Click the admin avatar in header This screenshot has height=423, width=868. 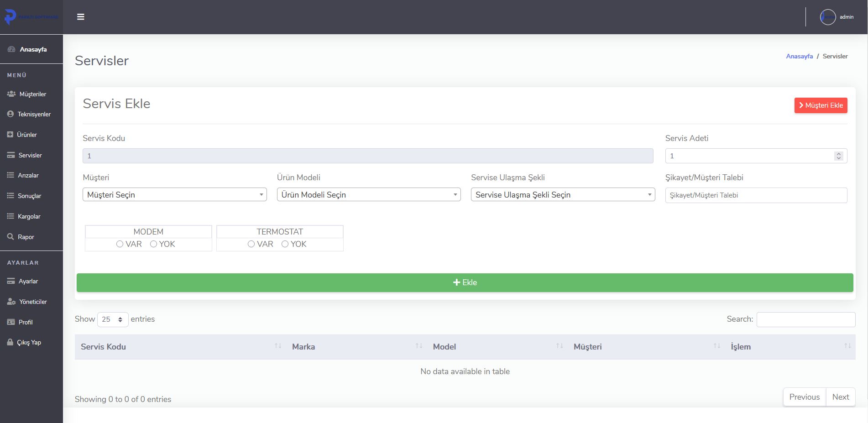[827, 17]
